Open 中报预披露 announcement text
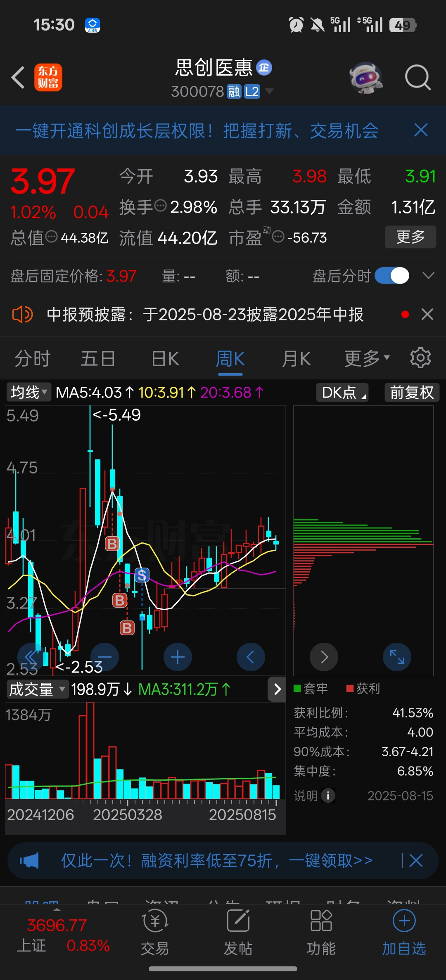 [x=205, y=315]
